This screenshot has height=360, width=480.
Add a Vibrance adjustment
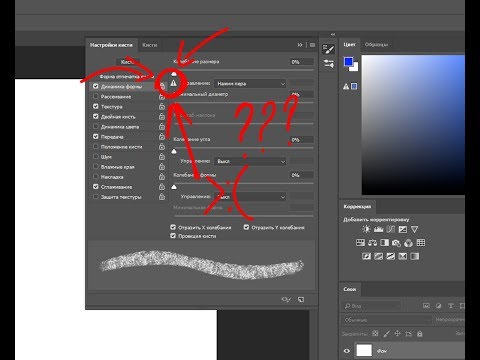(414, 229)
